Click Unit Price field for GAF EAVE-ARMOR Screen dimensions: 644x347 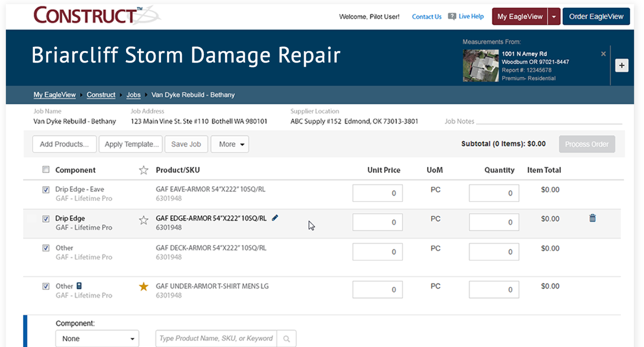(378, 193)
